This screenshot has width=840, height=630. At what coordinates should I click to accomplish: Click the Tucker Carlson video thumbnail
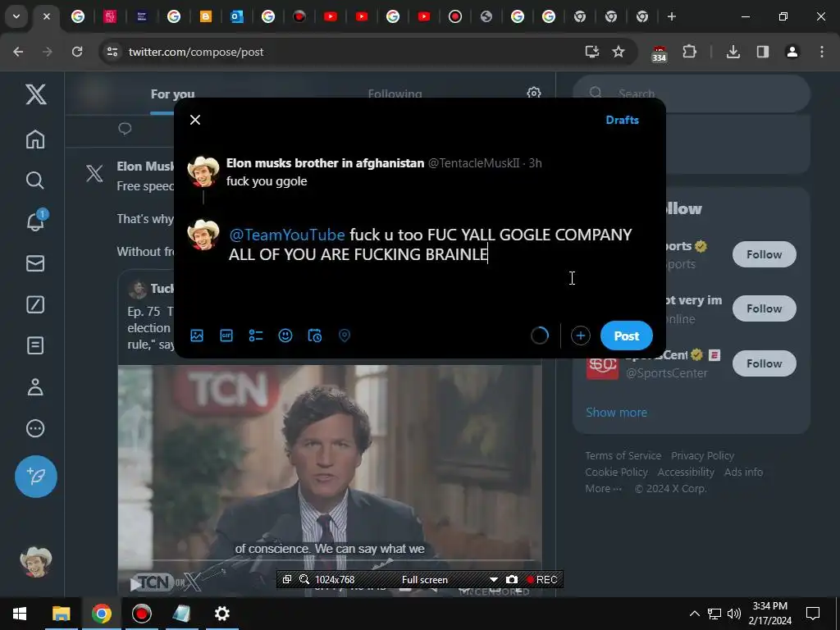pyautogui.click(x=330, y=479)
